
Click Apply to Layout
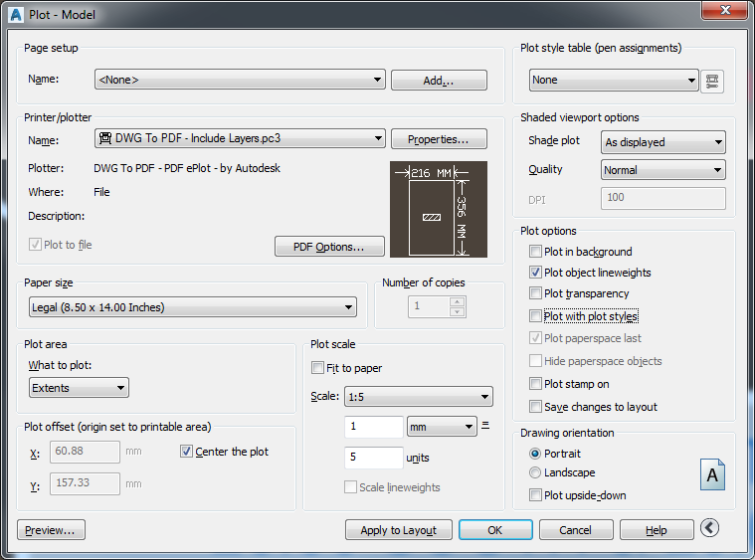point(398,530)
